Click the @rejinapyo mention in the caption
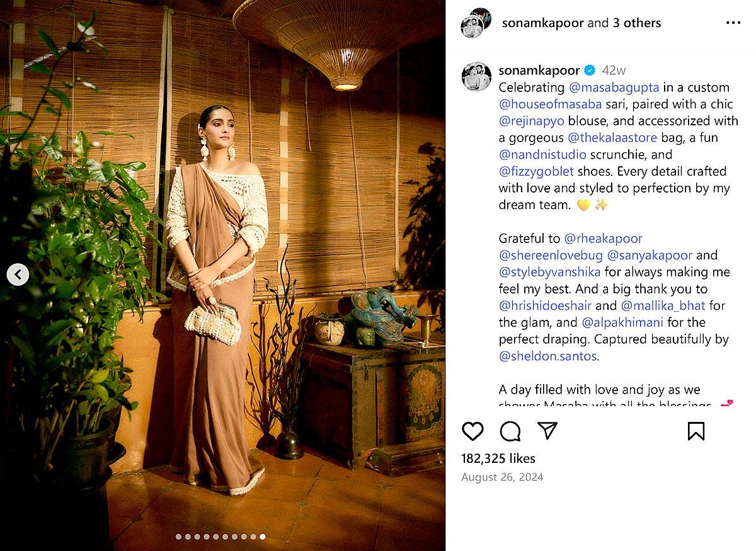Screen dimensions: 756x551 point(531,121)
